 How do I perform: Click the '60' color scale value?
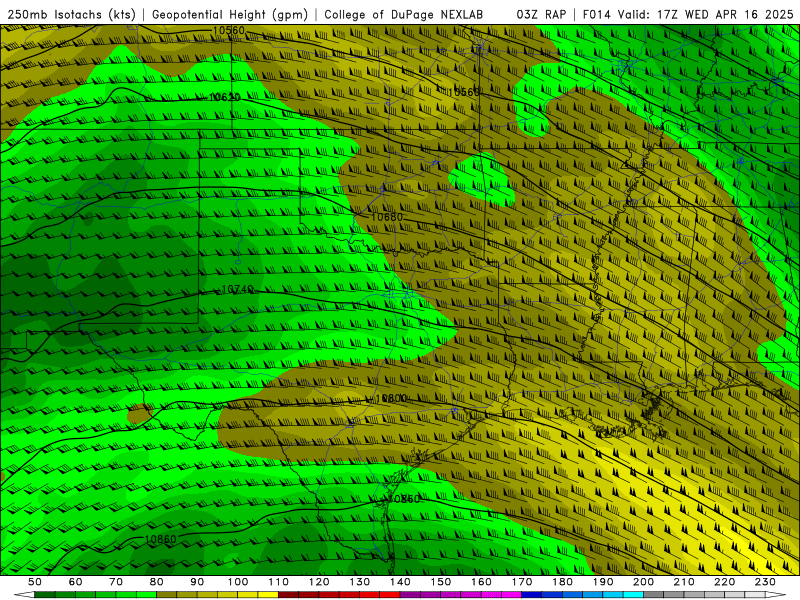coord(76,582)
